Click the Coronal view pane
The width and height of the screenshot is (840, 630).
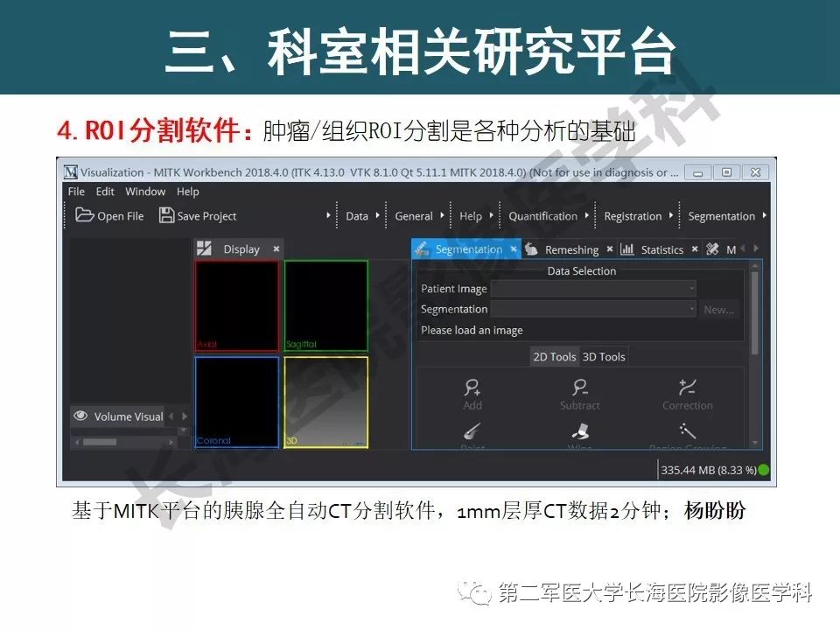click(237, 402)
